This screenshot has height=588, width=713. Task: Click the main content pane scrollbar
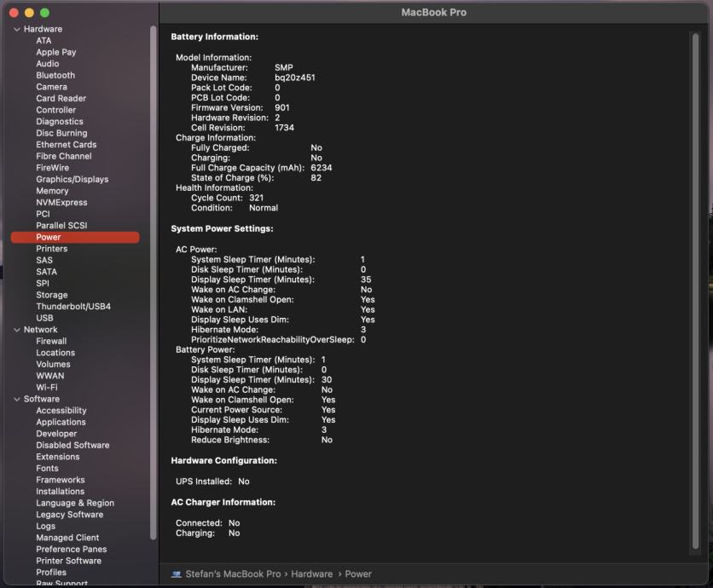pos(695,290)
